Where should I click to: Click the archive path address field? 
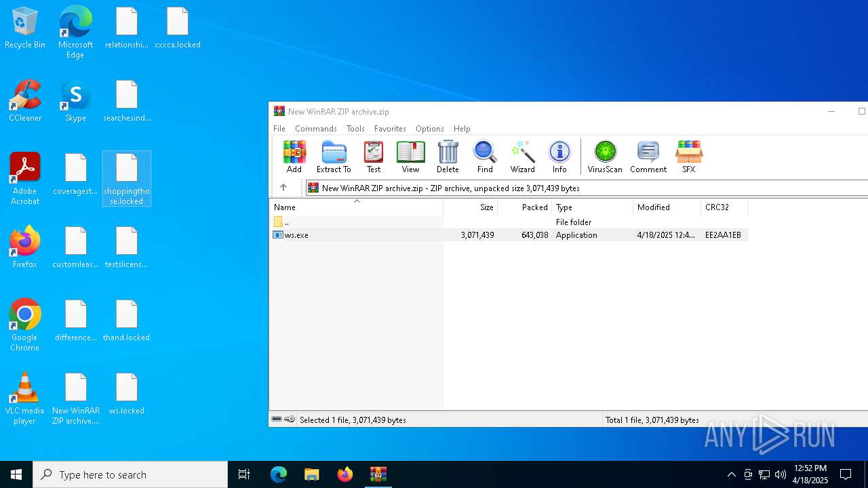[587, 188]
